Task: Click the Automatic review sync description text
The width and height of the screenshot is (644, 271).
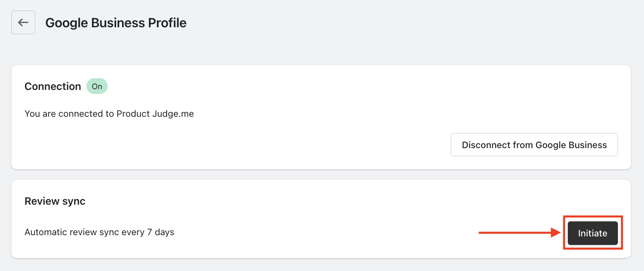Action: coord(99,232)
